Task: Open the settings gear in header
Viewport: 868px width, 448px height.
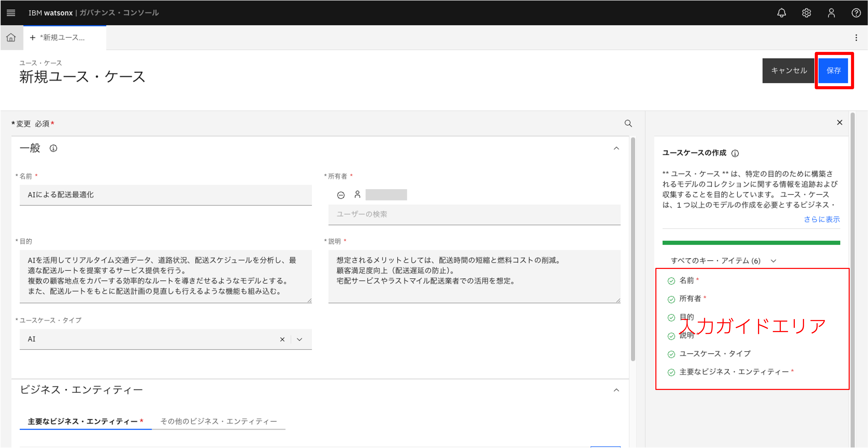Action: tap(806, 13)
